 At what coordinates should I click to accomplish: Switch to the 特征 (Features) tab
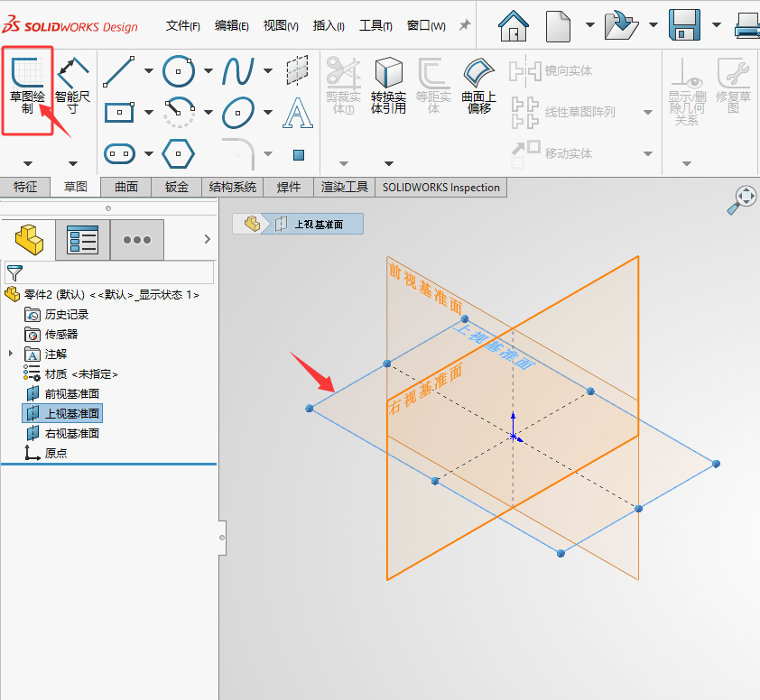coord(25,187)
